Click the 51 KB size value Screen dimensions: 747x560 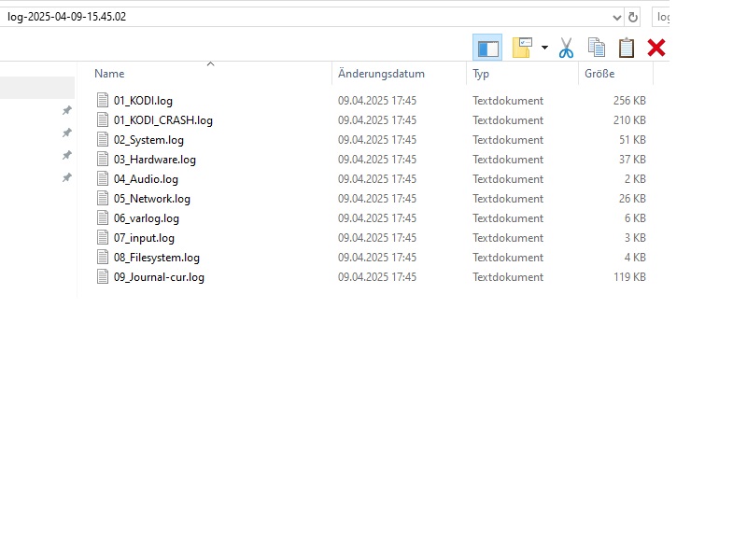[632, 139]
